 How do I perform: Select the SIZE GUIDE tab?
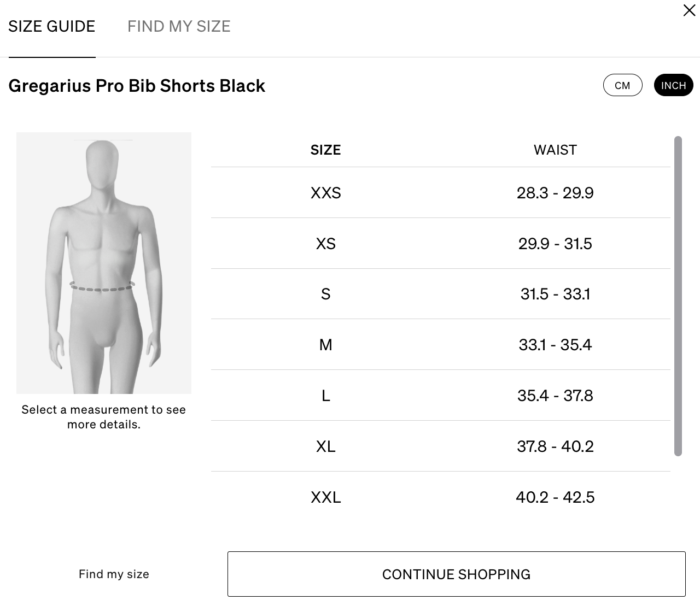tap(52, 26)
